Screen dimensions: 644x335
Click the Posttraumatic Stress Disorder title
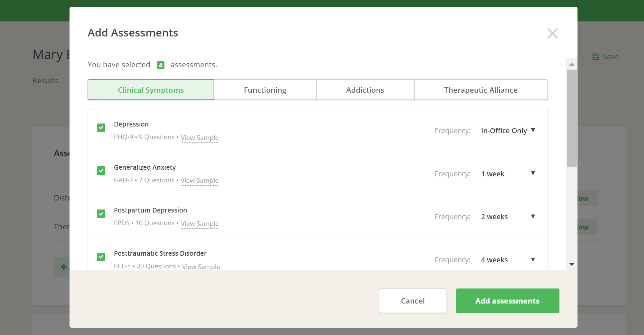(160, 253)
